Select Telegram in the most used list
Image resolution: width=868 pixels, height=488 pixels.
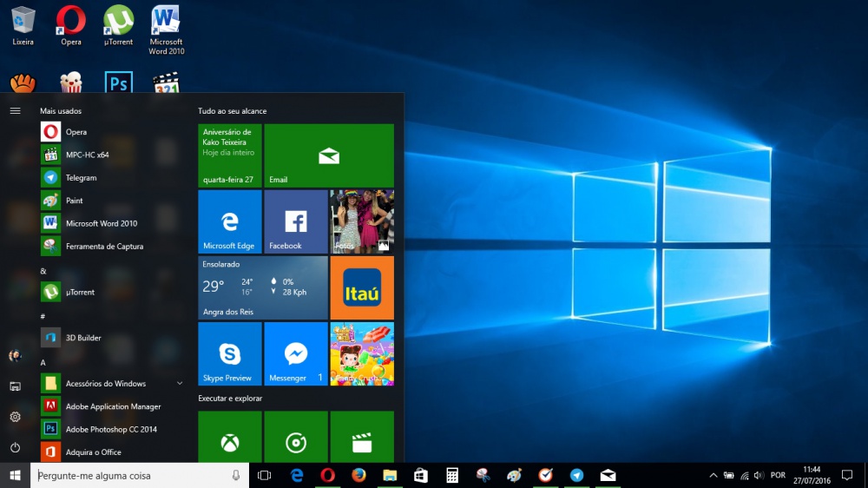(81, 177)
